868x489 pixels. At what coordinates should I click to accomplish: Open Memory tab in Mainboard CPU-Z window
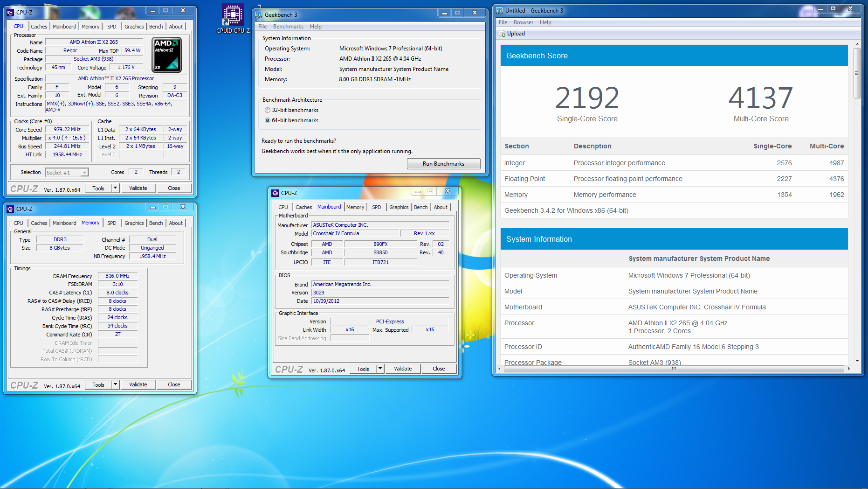point(355,207)
